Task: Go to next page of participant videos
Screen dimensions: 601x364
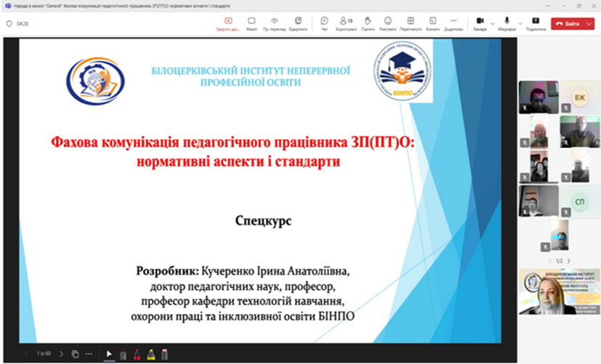Action: point(568,260)
